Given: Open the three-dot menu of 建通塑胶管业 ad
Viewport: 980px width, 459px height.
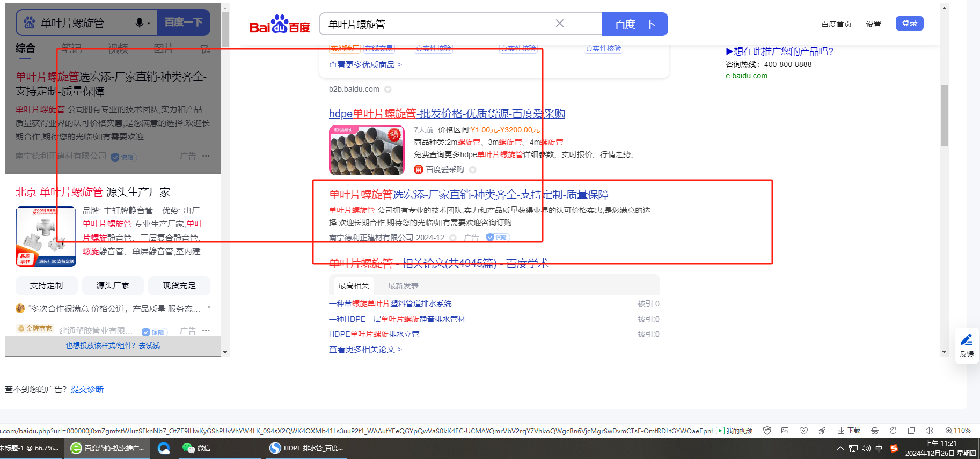Looking at the screenshot, I should pyautogui.click(x=206, y=330).
